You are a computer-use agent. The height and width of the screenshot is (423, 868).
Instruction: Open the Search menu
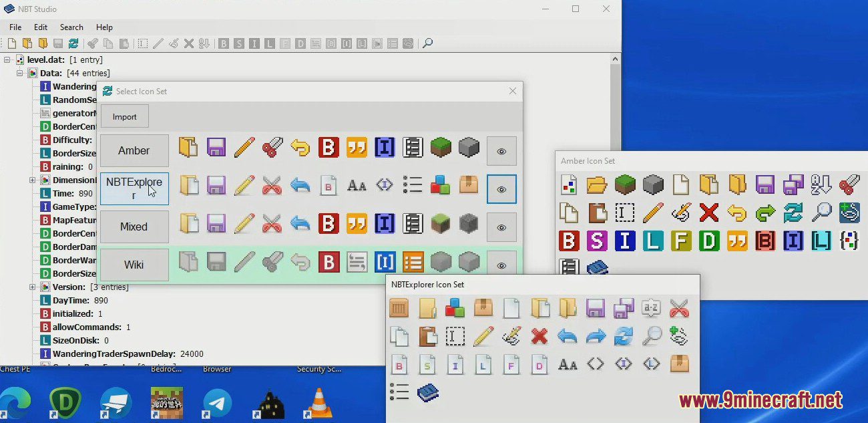point(71,27)
